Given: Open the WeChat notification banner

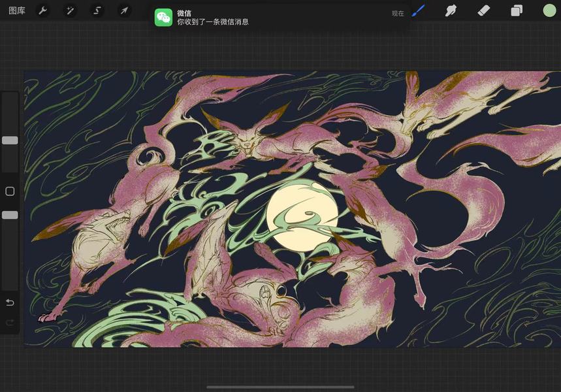Looking at the screenshot, I should (x=280, y=17).
